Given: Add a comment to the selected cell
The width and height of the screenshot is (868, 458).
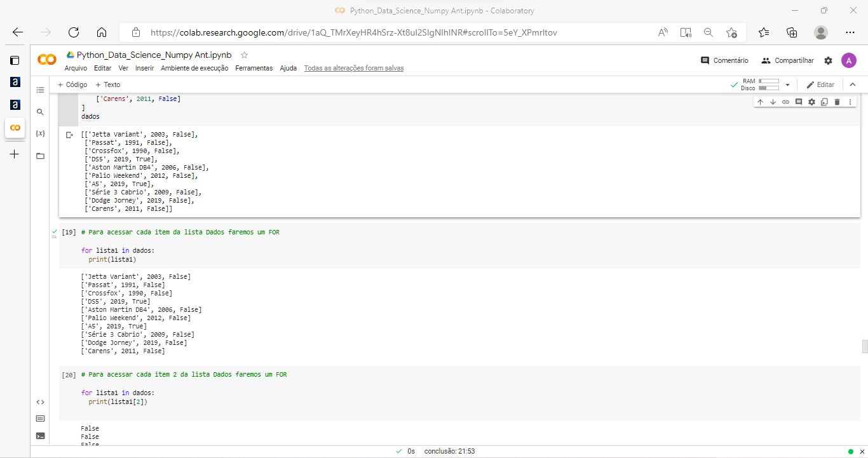Looking at the screenshot, I should [799, 102].
